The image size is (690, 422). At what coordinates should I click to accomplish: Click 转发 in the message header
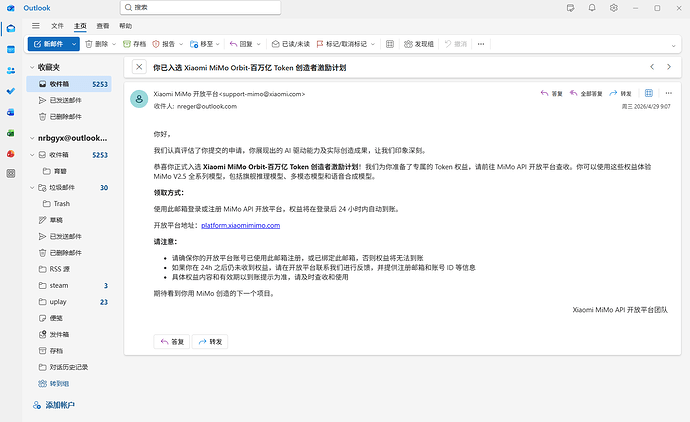(x=620, y=93)
